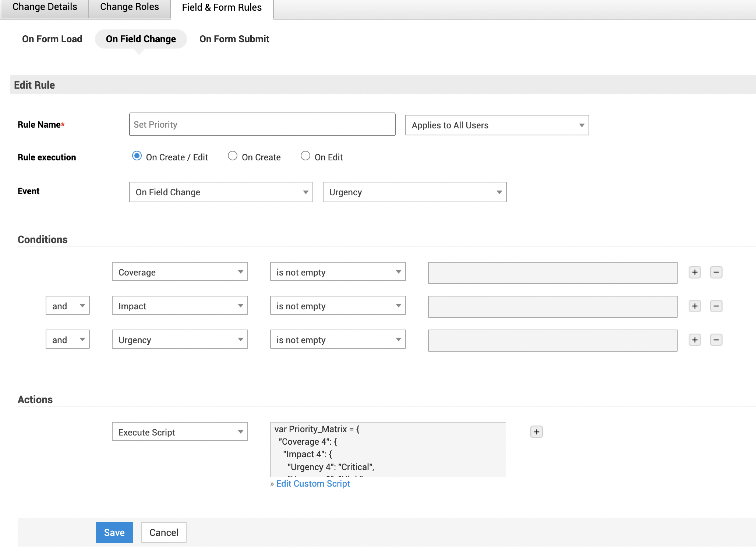The image size is (756, 551).
Task: Choose On Edit rule execution
Action: point(305,156)
